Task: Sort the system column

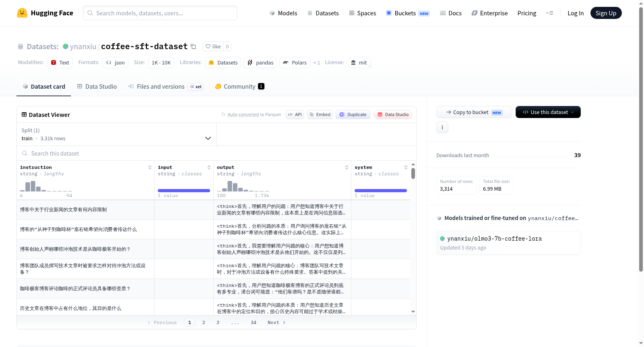Action: pos(406,167)
